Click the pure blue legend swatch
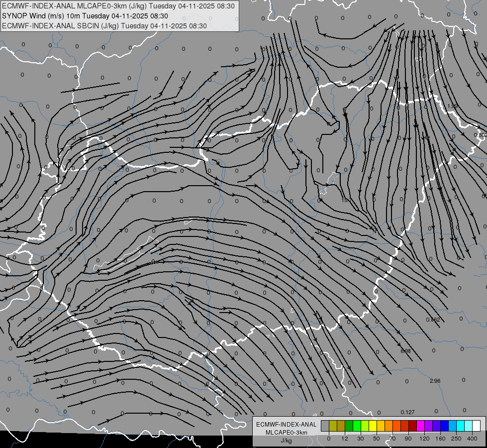This screenshot has width=487, height=448. pos(445,426)
